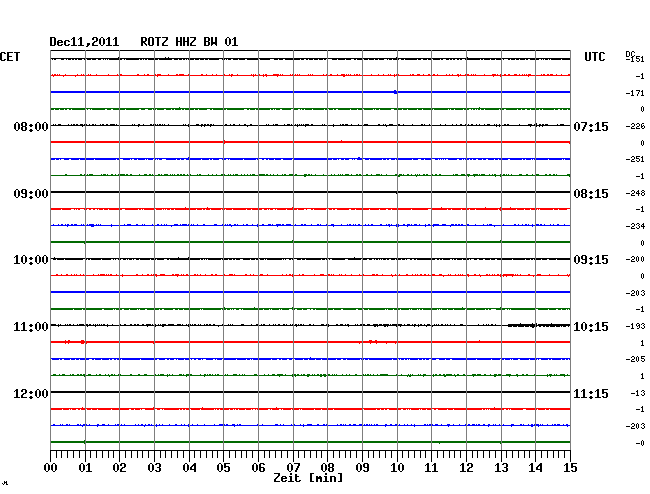The image size is (650, 494).
Task: Click x-axis minute tick label 03
Action: (154, 467)
